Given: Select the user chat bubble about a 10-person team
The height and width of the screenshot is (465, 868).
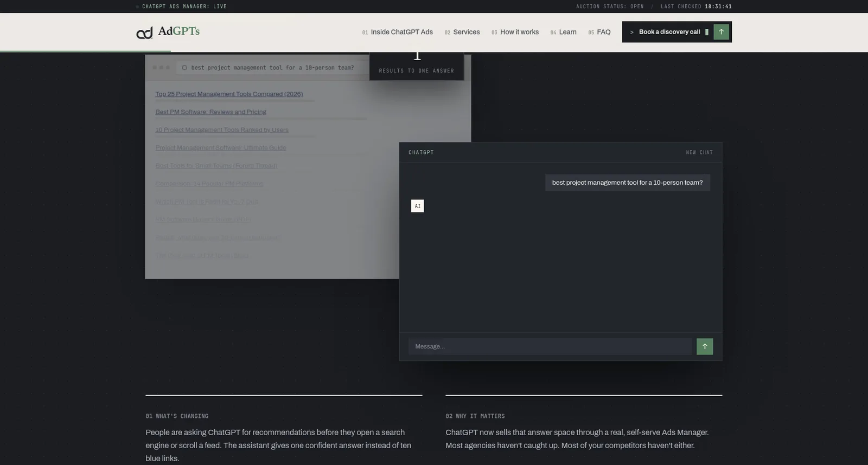Looking at the screenshot, I should tap(628, 183).
